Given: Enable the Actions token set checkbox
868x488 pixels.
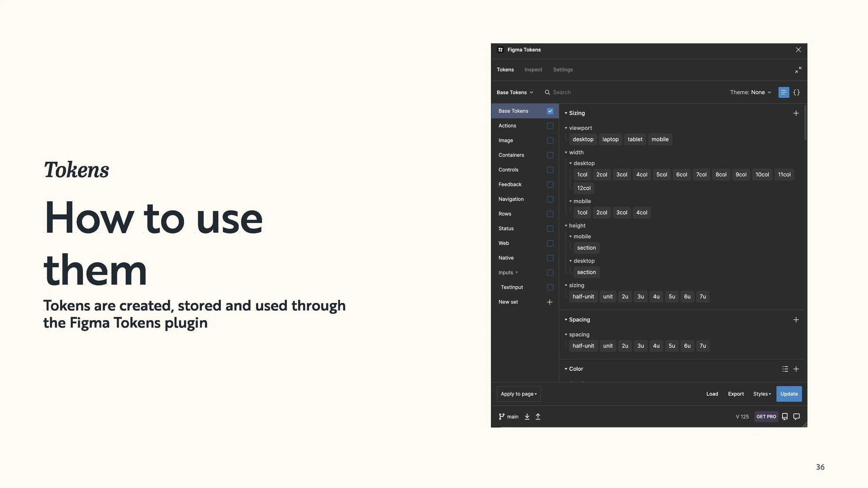Looking at the screenshot, I should pyautogui.click(x=550, y=126).
